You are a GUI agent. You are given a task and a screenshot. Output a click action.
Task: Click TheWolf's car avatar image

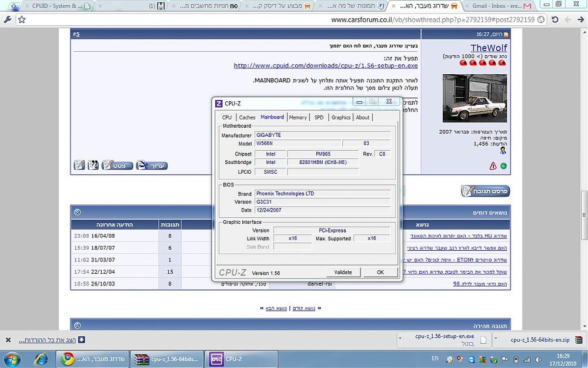tap(475, 98)
